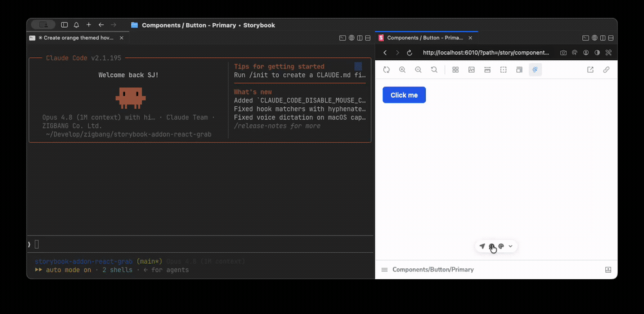Click the 'Tips for getting started' heading
The width and height of the screenshot is (644, 314).
279,66
